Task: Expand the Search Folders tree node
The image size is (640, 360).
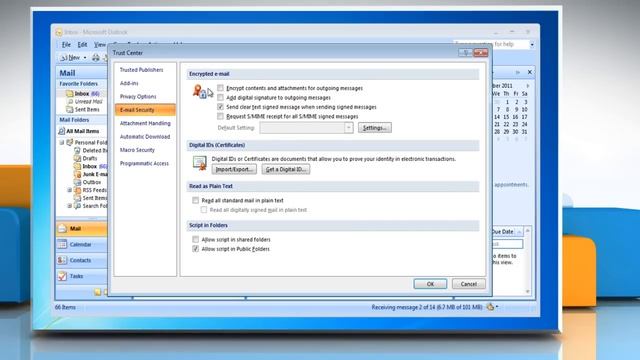Action: point(69,206)
